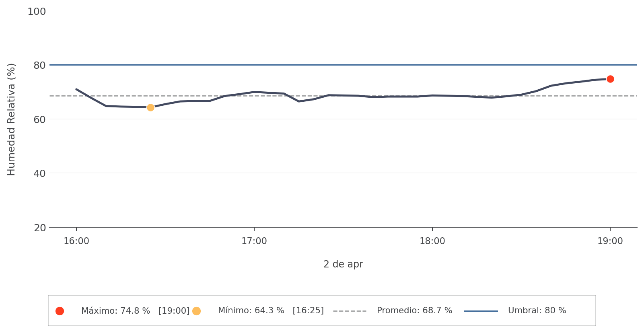
Task: Click the red maximum marker on the humidity line
Action: tap(610, 79)
